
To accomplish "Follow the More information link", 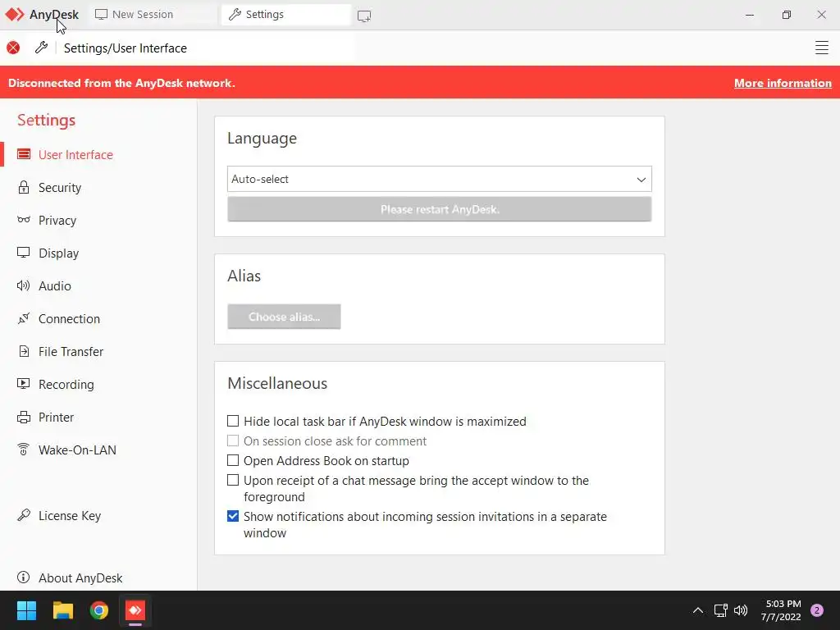I will (783, 83).
